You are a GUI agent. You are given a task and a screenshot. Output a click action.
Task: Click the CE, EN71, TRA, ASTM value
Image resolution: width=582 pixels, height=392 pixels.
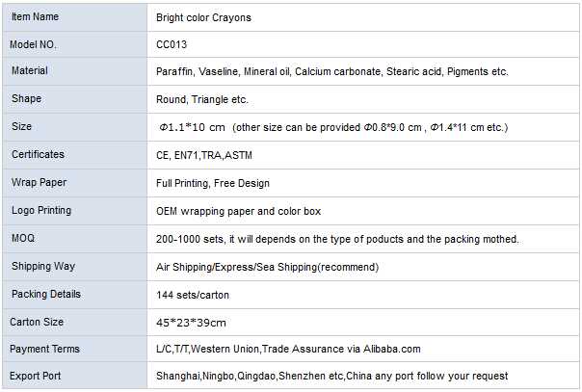[x=204, y=155]
